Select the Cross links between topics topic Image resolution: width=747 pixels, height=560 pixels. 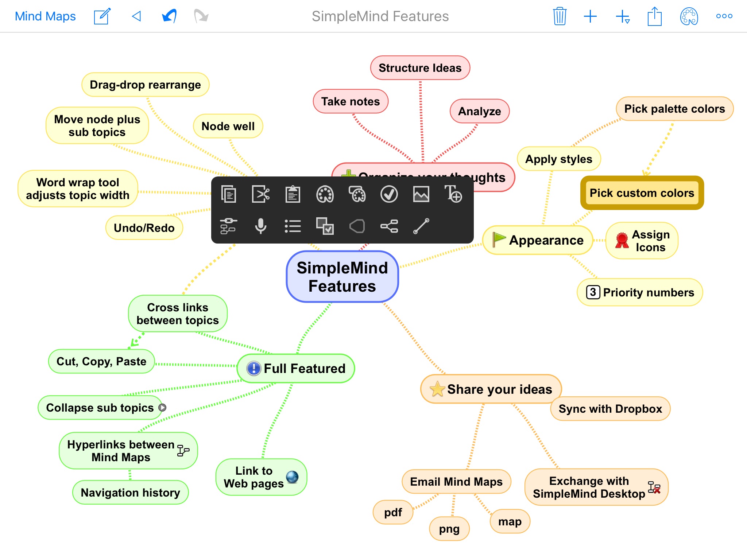pyautogui.click(x=178, y=314)
